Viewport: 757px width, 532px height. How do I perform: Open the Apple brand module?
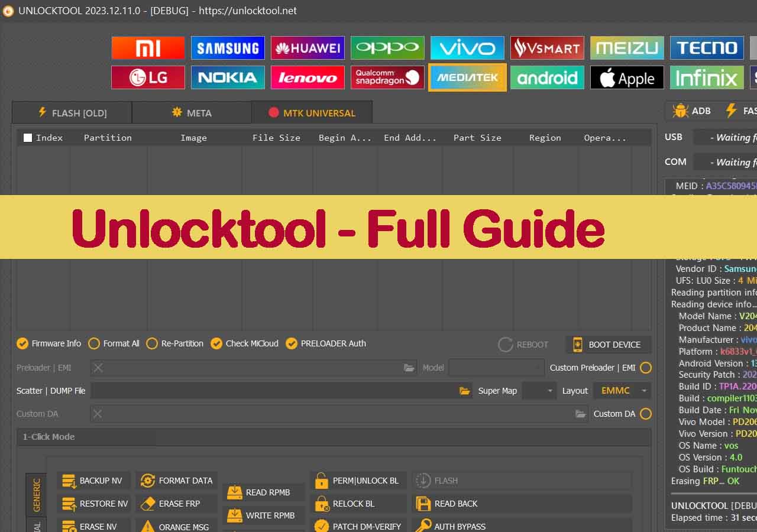click(x=626, y=77)
